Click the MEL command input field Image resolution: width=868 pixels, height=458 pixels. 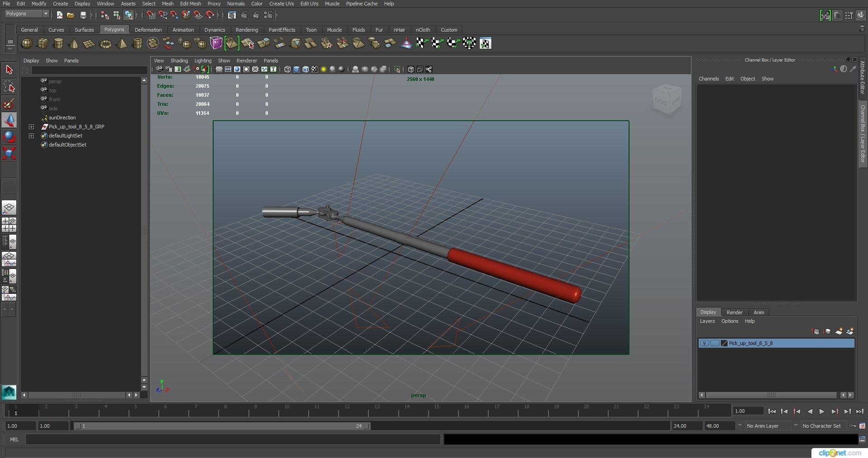(233, 439)
